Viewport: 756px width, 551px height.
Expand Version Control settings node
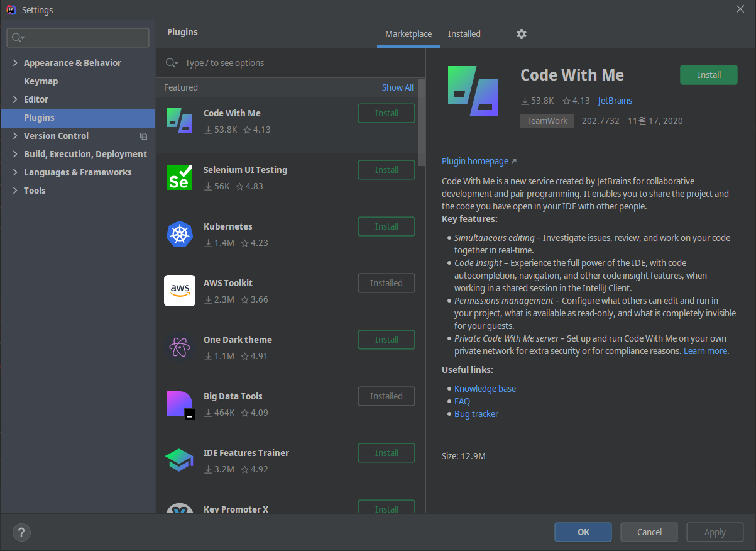point(15,136)
